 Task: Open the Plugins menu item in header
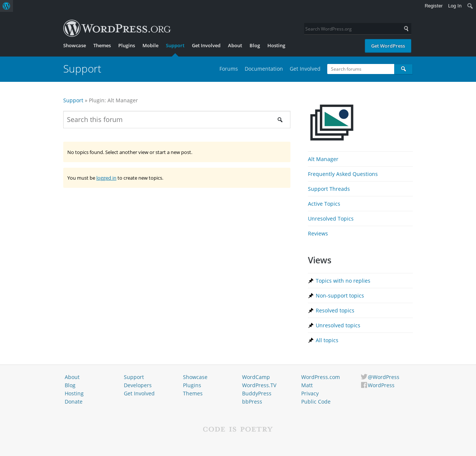pyautogui.click(x=126, y=45)
